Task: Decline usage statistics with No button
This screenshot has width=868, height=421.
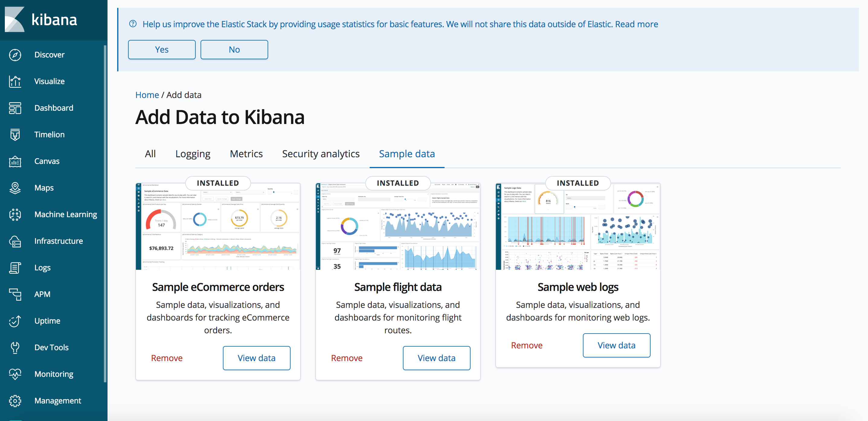Action: tap(234, 50)
